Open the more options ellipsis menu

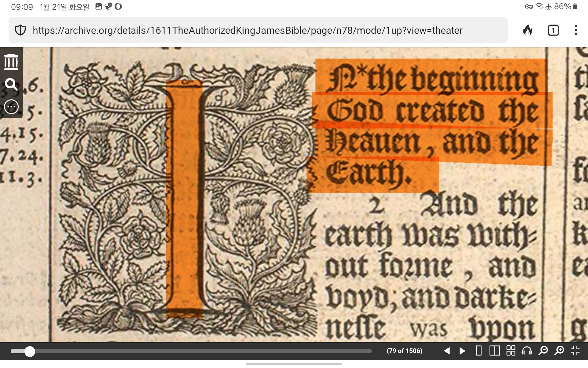(11, 107)
